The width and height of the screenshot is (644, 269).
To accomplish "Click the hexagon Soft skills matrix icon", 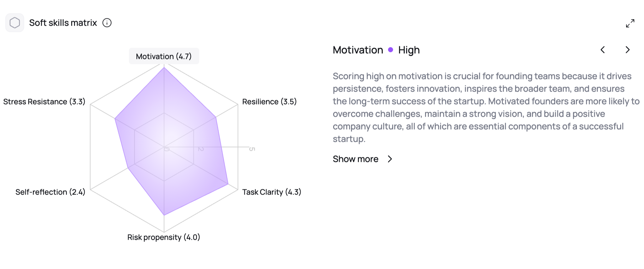I will [15, 23].
